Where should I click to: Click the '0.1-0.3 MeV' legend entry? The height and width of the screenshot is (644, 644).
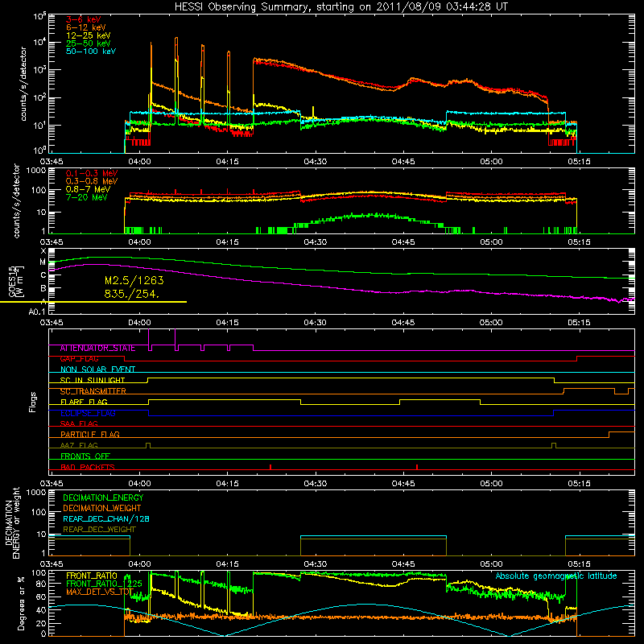click(x=92, y=173)
